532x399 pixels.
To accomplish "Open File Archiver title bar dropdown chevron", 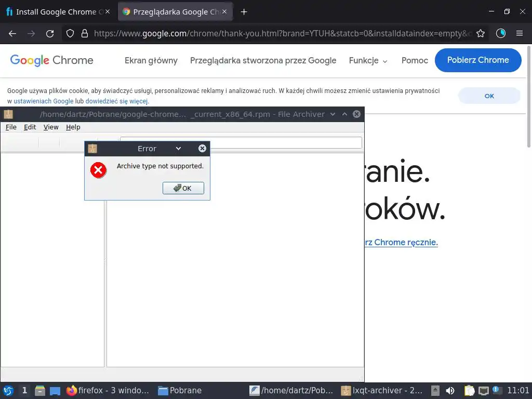I will 333,114.
